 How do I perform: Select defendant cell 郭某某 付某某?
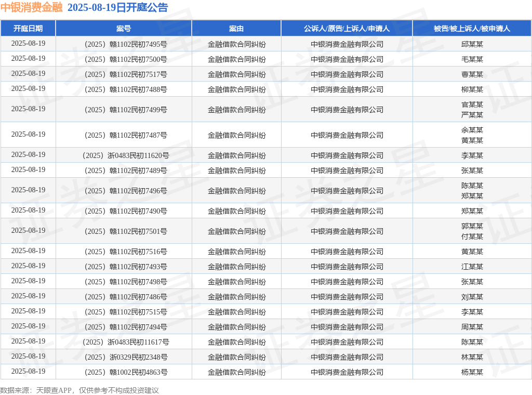click(472, 231)
